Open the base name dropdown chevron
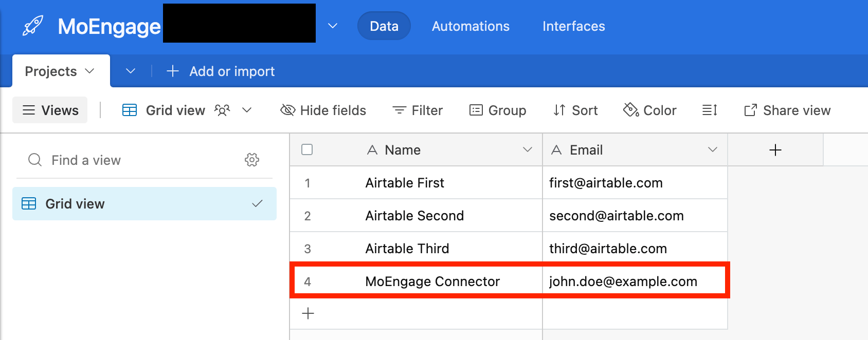Screen dimensions: 868x340 point(333,26)
